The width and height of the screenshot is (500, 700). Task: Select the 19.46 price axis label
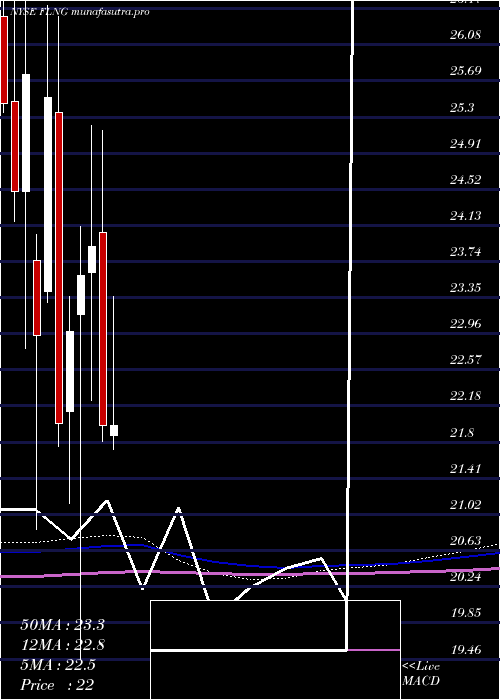(x=465, y=649)
